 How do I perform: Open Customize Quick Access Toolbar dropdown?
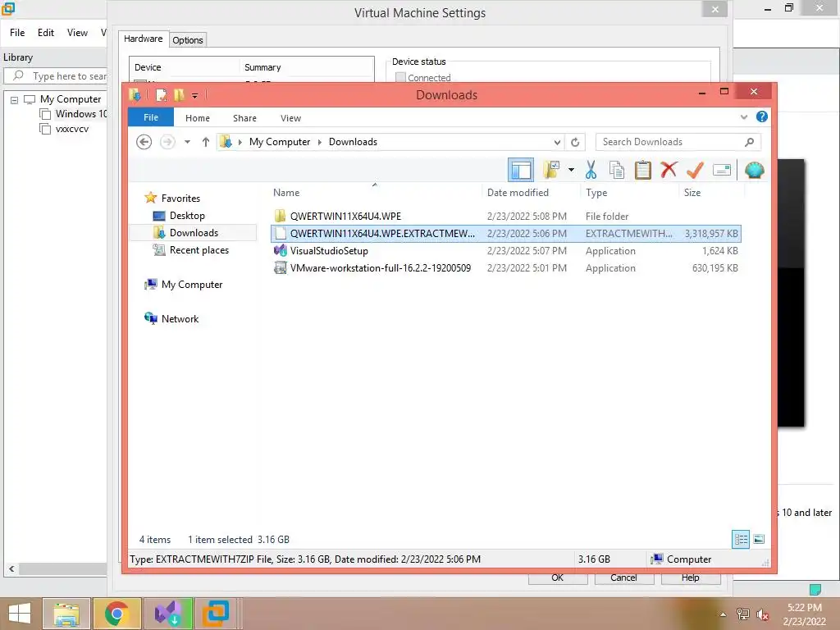tap(194, 96)
